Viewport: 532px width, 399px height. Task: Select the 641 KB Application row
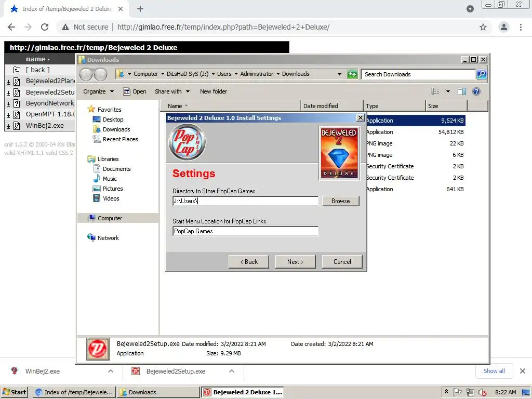(416, 189)
